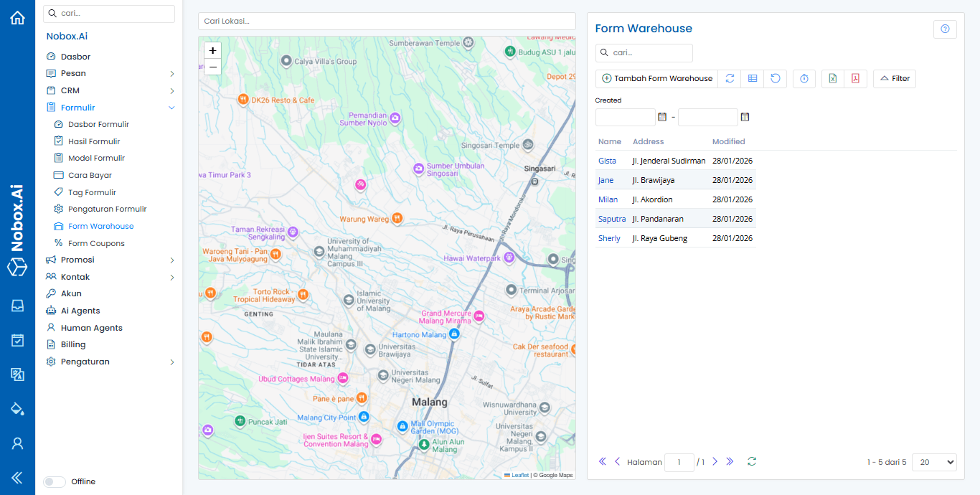Open the help question-mark icon
This screenshot has height=495, width=980.
point(945,29)
